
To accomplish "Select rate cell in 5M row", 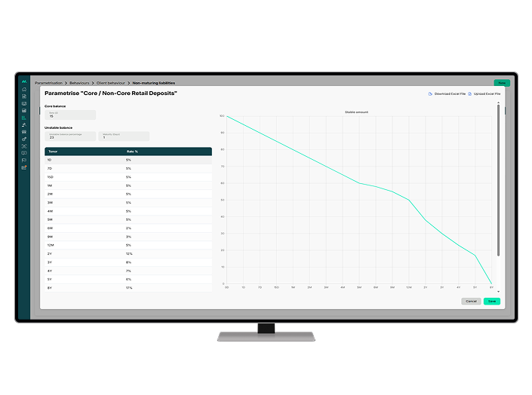I will [x=128, y=219].
